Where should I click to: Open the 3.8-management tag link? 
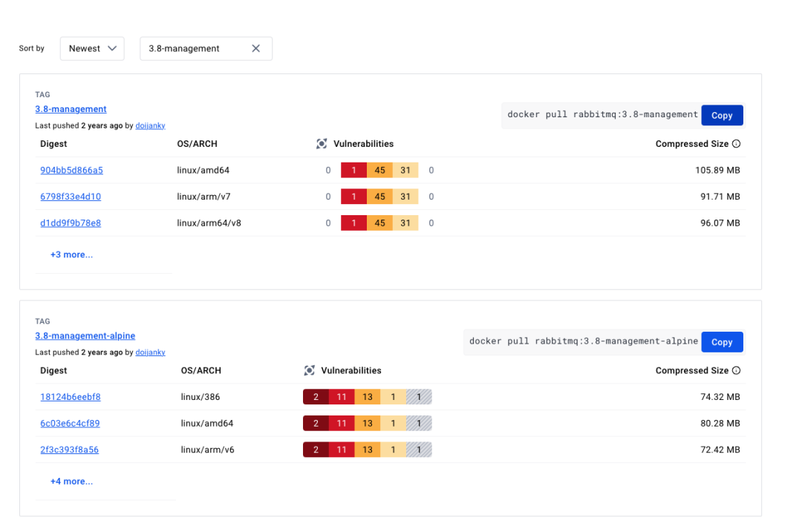(x=71, y=109)
